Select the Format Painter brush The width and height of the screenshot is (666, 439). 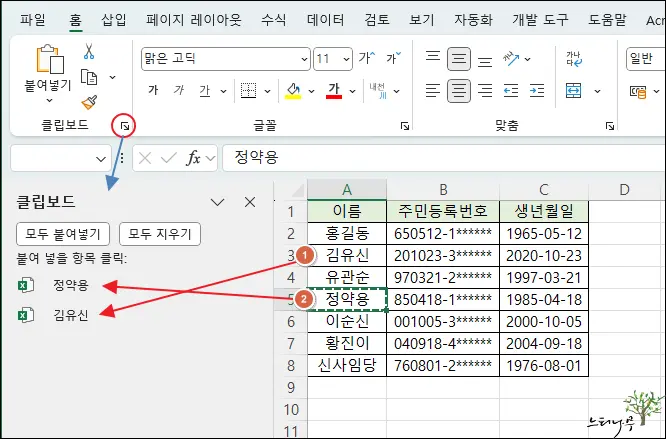(89, 102)
